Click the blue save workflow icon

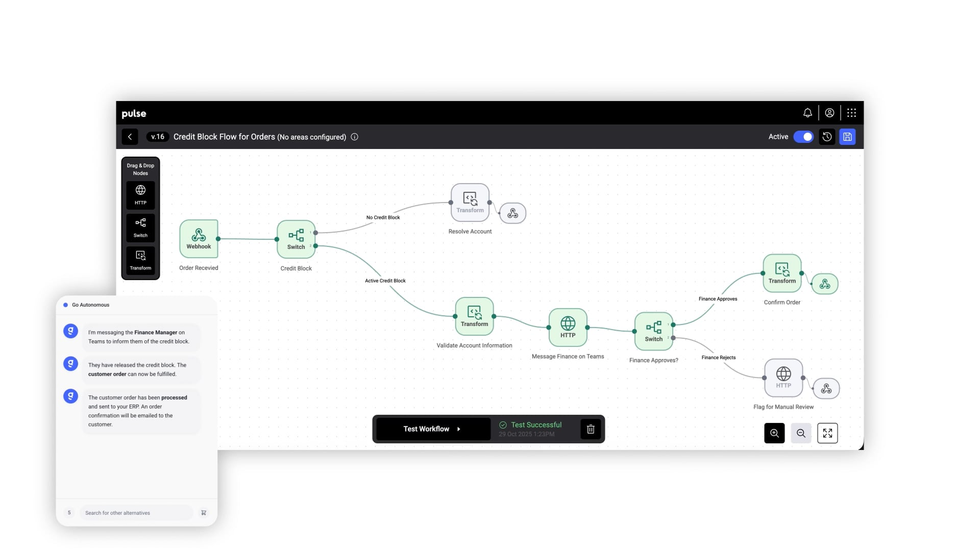pos(847,137)
